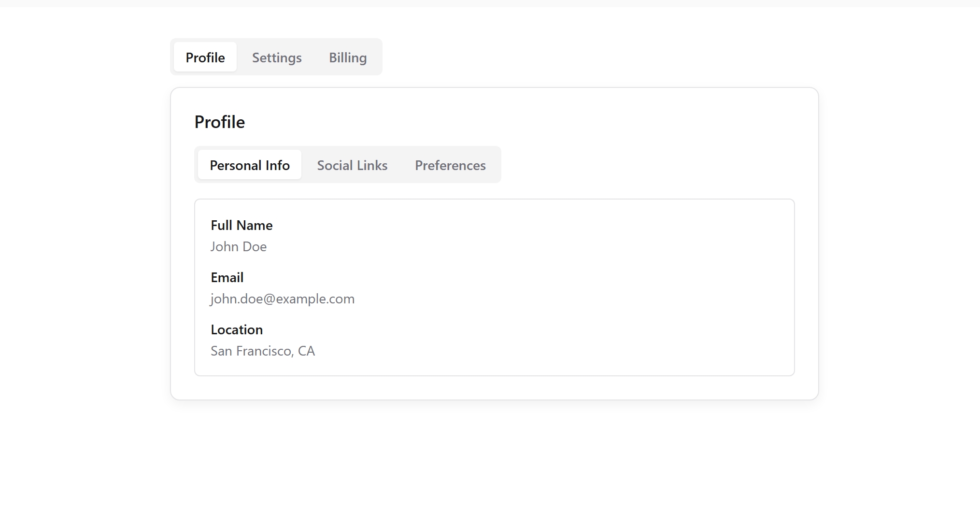Open the Settings tab
Viewport: 980px width, 514px height.
pos(277,57)
